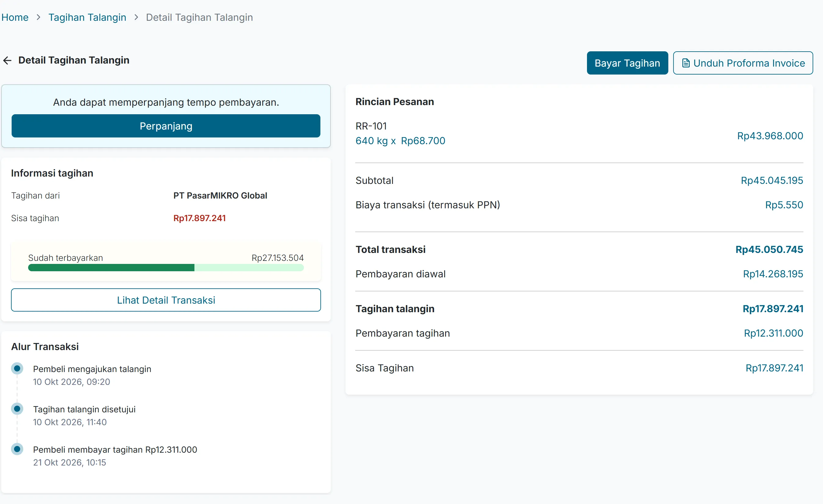823x504 pixels.
Task: Select the 'Pembeli membayar tagihan' timeline dot
Action: [x=17, y=449]
